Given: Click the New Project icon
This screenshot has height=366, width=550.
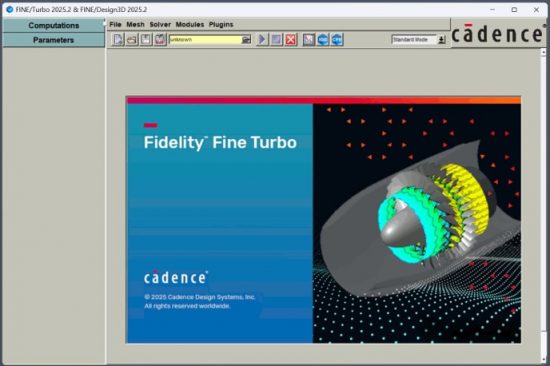Looking at the screenshot, I should pos(118,39).
